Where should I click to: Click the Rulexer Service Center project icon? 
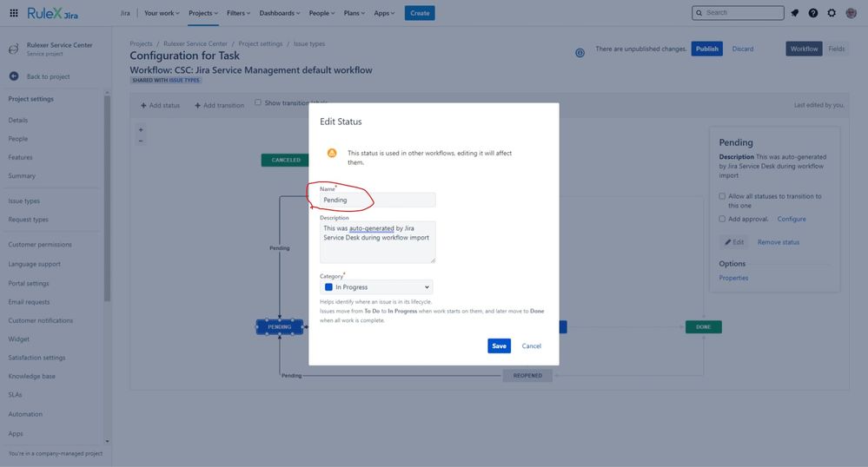point(14,49)
